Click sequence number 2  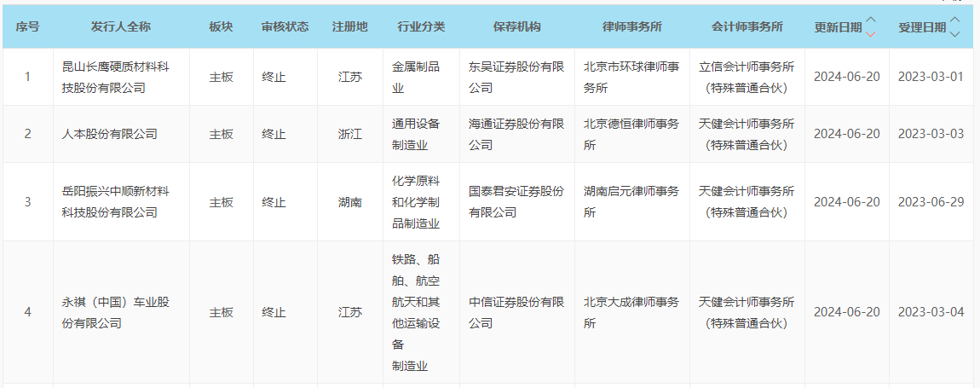pyautogui.click(x=27, y=134)
